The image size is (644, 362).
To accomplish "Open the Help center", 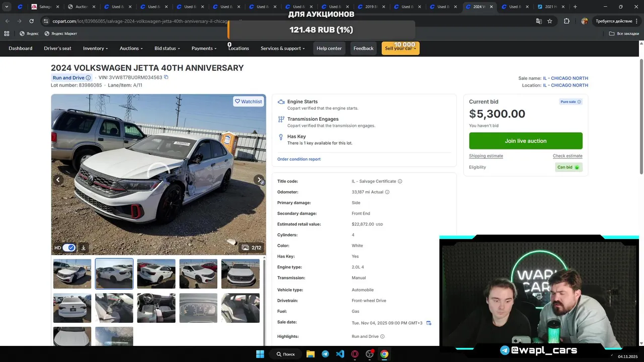I will click(329, 48).
